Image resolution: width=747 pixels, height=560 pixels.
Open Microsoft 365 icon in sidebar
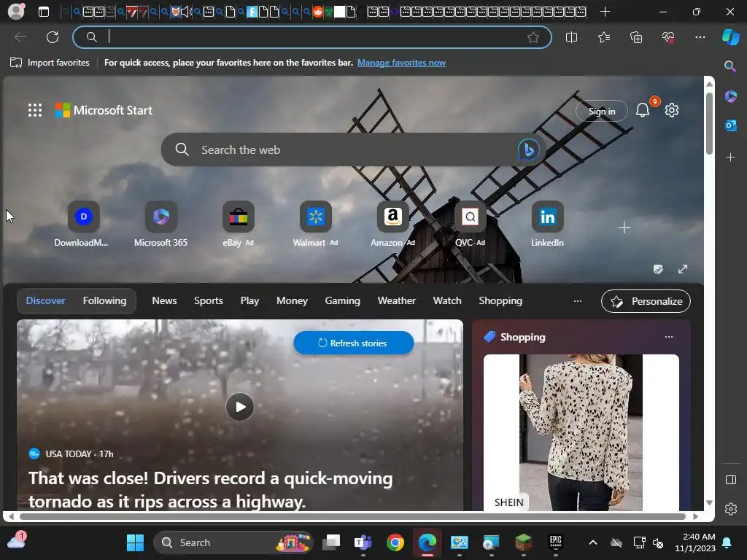point(730,96)
